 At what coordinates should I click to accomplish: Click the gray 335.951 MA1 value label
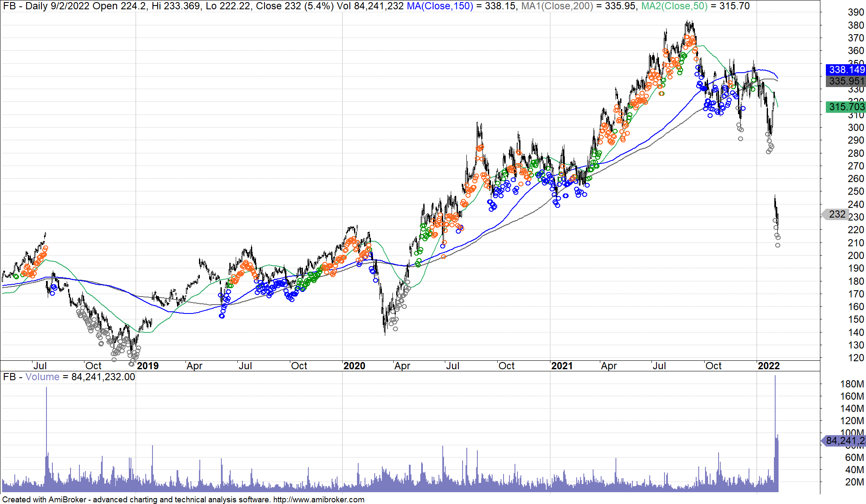846,81
